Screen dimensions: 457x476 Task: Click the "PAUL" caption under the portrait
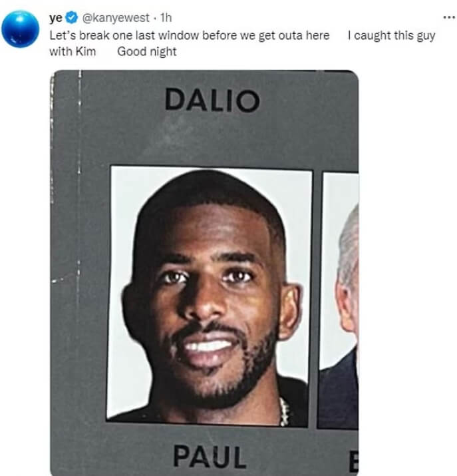(x=210, y=456)
